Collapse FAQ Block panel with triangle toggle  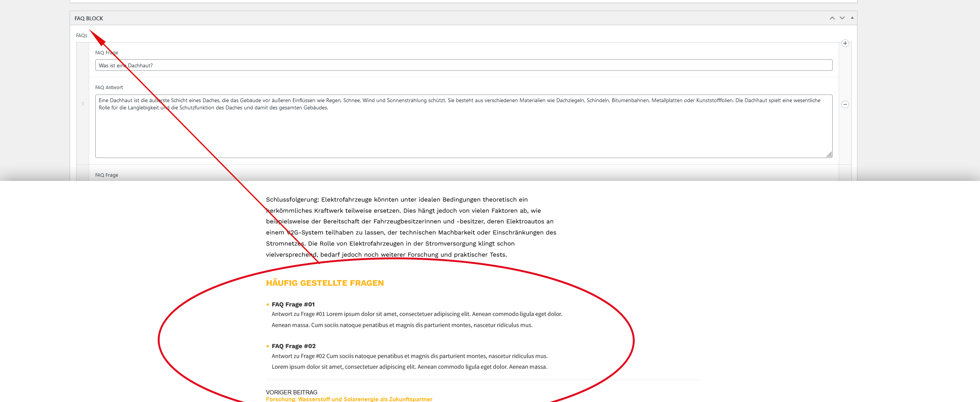[852, 18]
